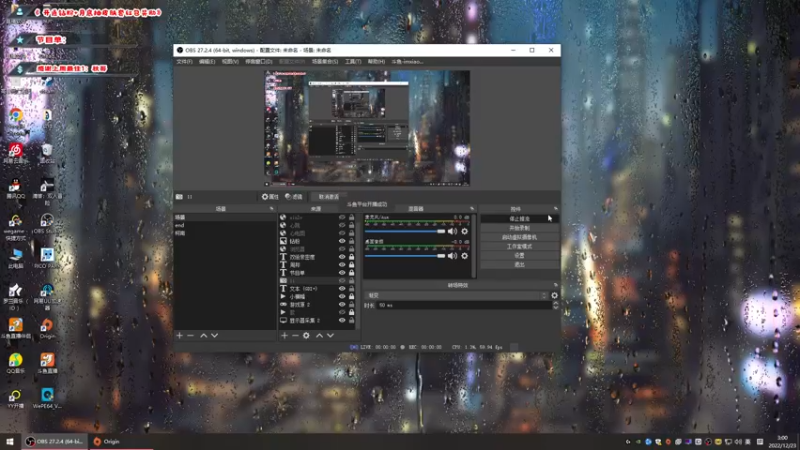This screenshot has height=450, width=800.
Task: Switch to Origin in the Windows taskbar
Action: 120,441
